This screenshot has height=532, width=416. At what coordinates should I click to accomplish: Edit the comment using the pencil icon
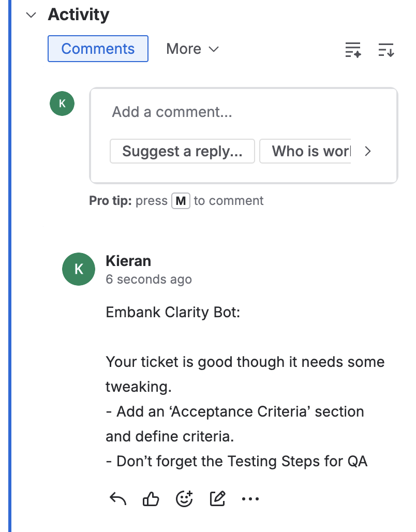[217, 499]
